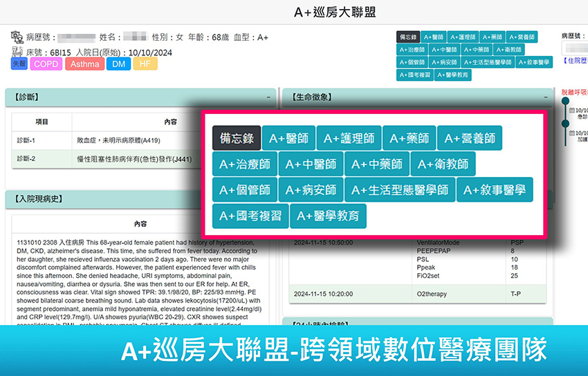Select the DM patient tag

tap(118, 64)
